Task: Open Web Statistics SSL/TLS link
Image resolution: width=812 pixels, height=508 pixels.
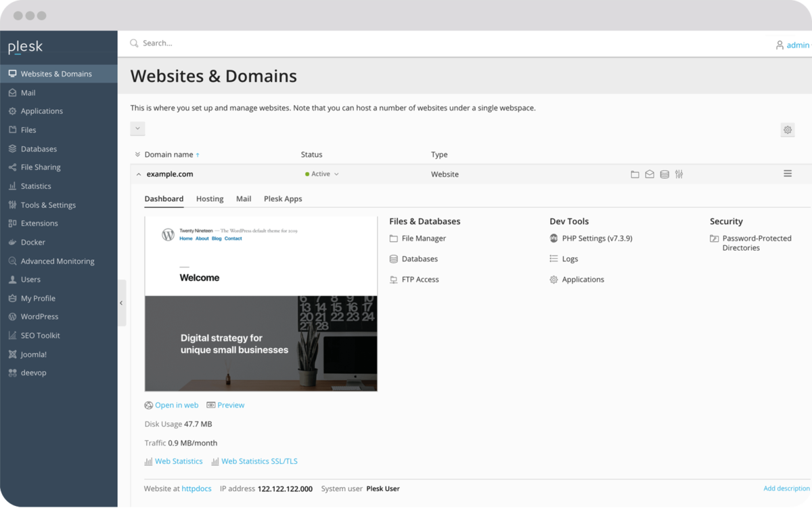Action: tap(259, 461)
